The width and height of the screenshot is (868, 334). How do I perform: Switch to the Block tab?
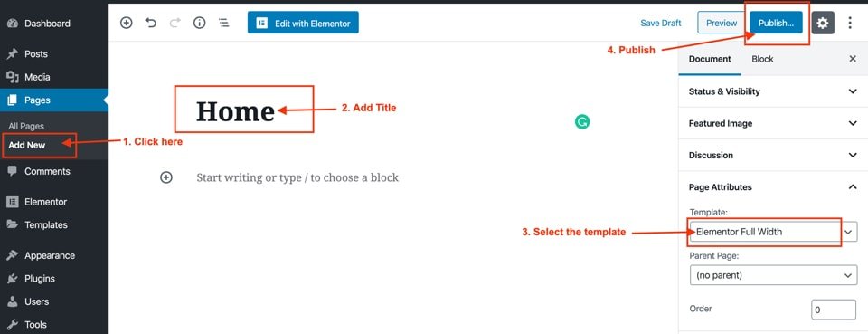click(x=762, y=59)
